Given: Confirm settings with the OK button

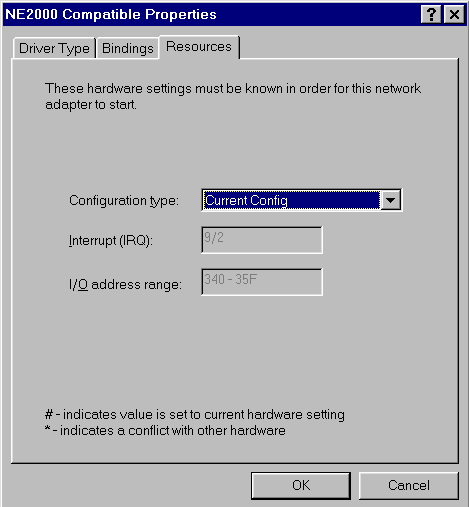Looking at the screenshot, I should [301, 485].
